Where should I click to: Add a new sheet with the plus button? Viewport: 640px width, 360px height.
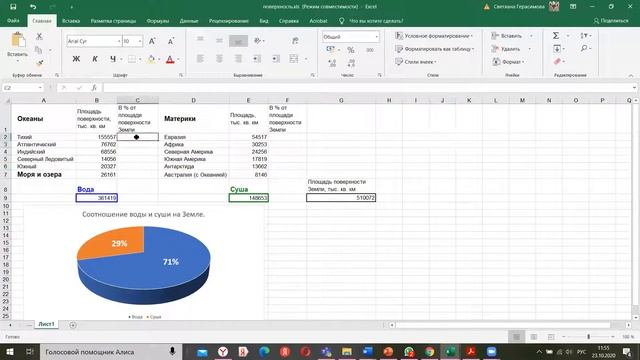pos(73,325)
